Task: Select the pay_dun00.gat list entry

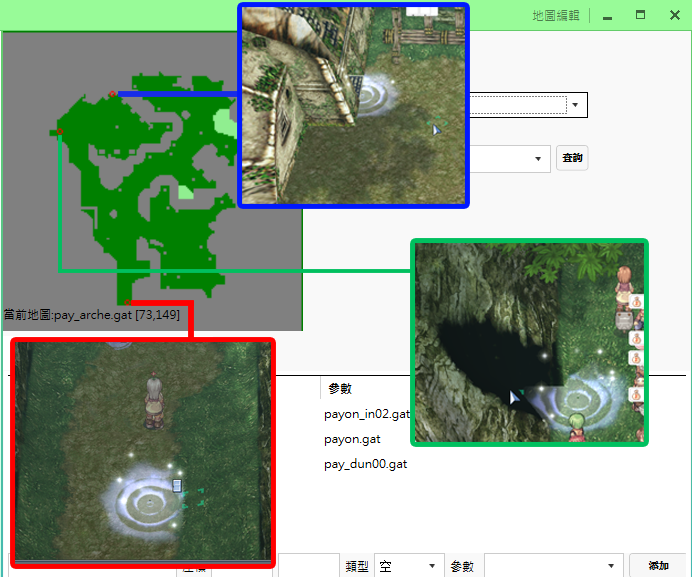Action: [365, 464]
